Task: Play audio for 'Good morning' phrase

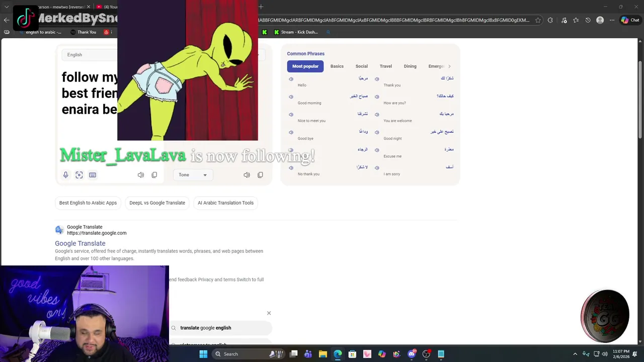Action: [x=291, y=97]
